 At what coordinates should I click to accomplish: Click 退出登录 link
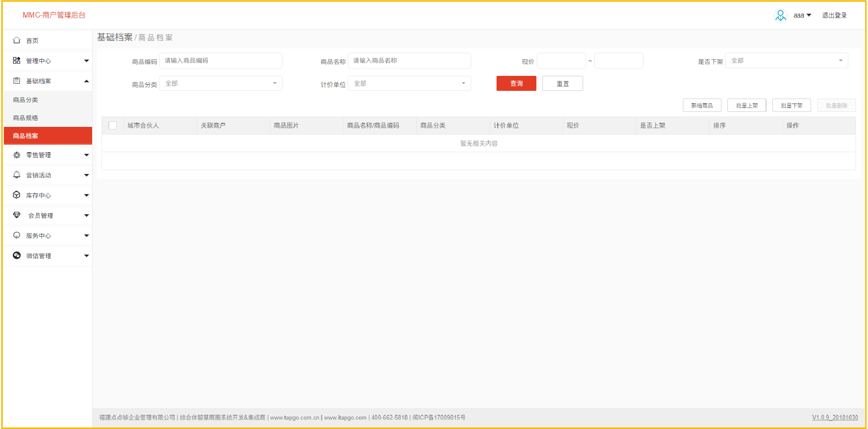pyautogui.click(x=834, y=15)
